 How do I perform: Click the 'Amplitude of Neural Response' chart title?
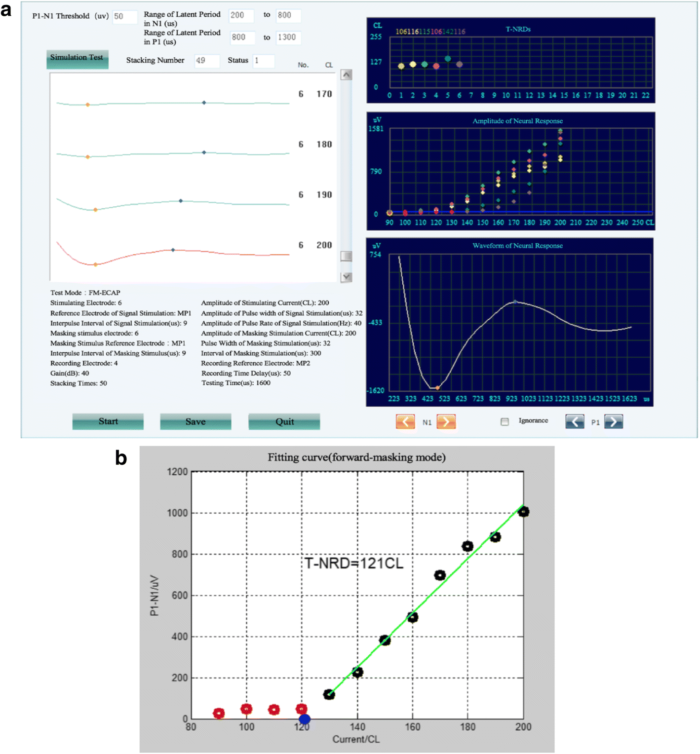(x=517, y=121)
